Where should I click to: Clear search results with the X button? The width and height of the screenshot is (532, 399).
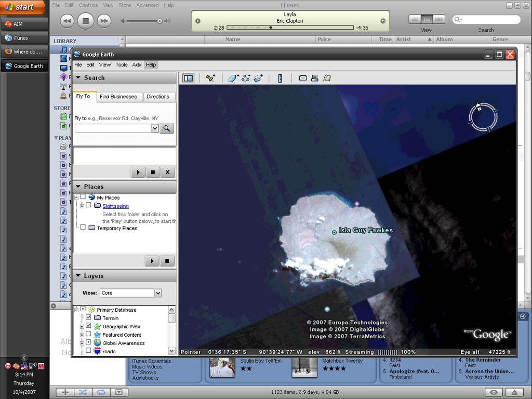[167, 172]
